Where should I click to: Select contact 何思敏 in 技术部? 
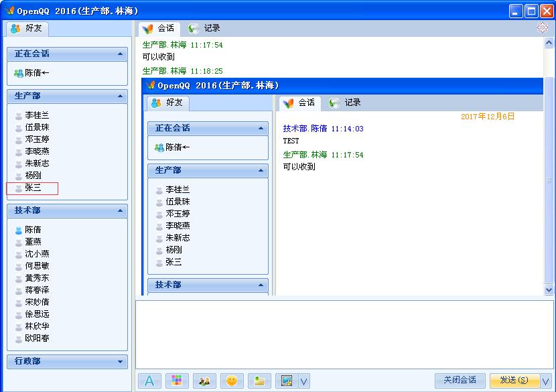click(x=32, y=266)
